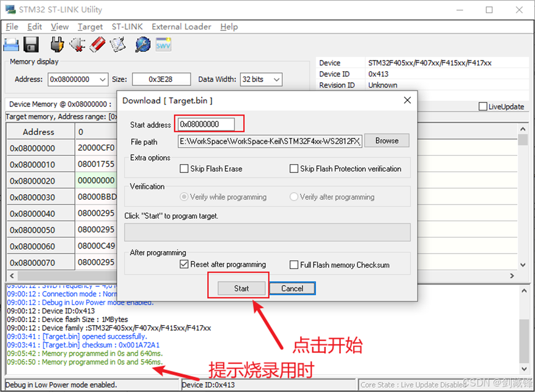Click the memory Size field 0x3E28
The height and width of the screenshot is (392, 535).
point(161,79)
